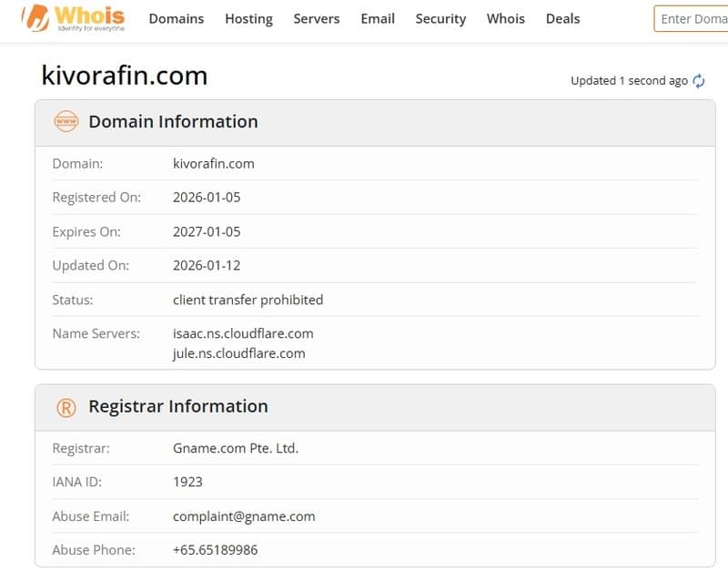Select the Domain value kivorafin.com
Image resolution: width=728 pixels, height=571 pixels.
[214, 164]
